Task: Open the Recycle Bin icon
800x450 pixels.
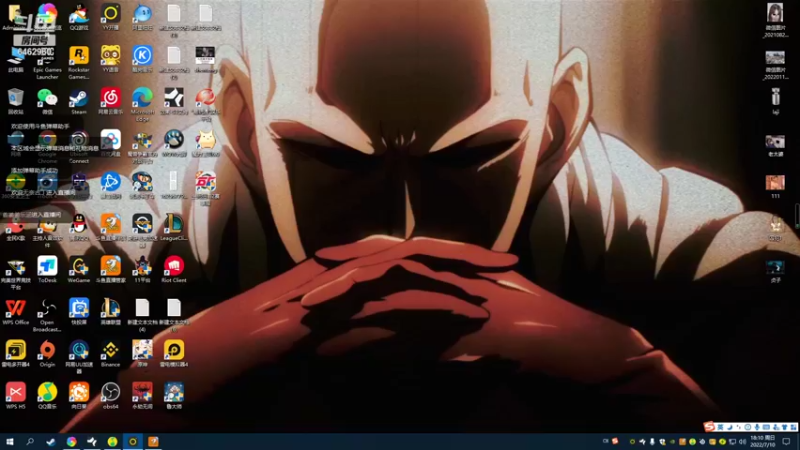Action: [16, 97]
